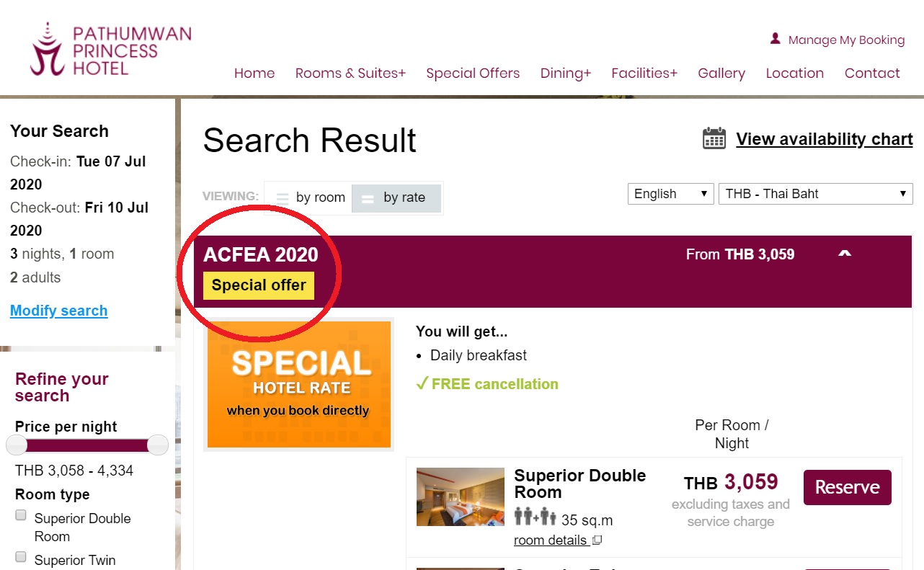Check the Superior Twin filter checkbox
The width and height of the screenshot is (924, 570).
[x=21, y=557]
